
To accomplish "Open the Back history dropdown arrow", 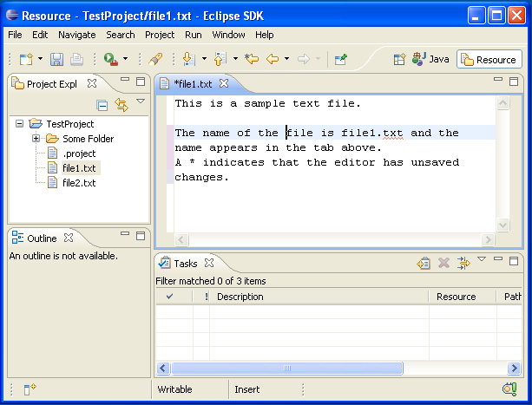I will [x=286, y=59].
